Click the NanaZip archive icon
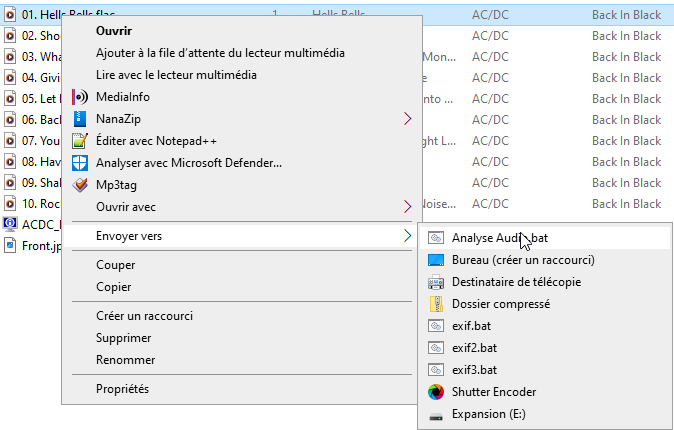This screenshot has height=430, width=674. point(81,119)
